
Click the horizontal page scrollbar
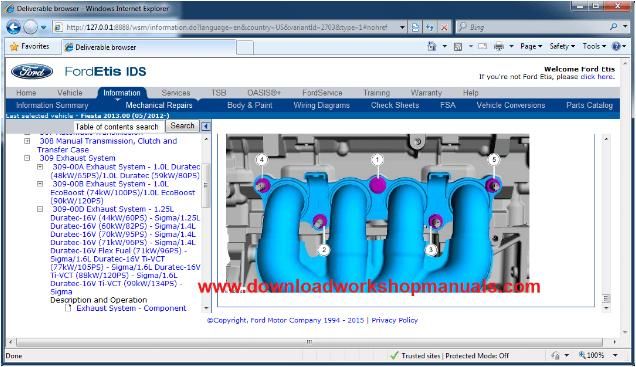[309, 342]
